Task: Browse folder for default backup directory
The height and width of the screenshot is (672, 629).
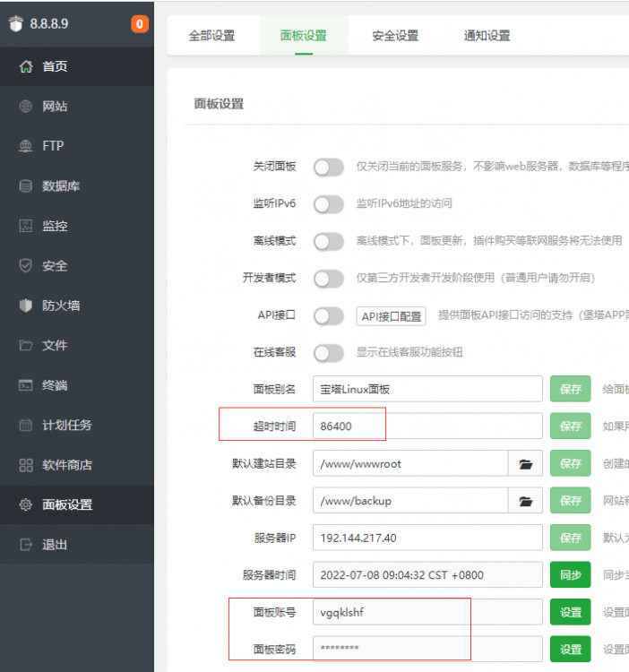Action: point(526,501)
